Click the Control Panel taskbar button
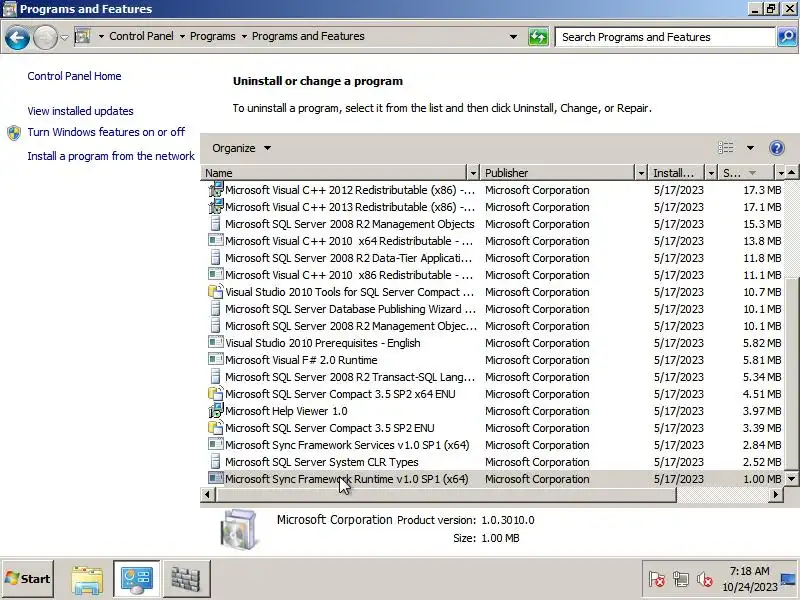This screenshot has width=800, height=600. coord(136,580)
